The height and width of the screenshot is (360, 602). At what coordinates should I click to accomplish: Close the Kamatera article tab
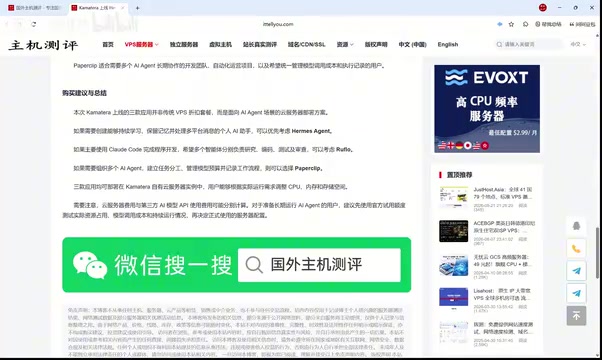pyautogui.click(x=122, y=8)
